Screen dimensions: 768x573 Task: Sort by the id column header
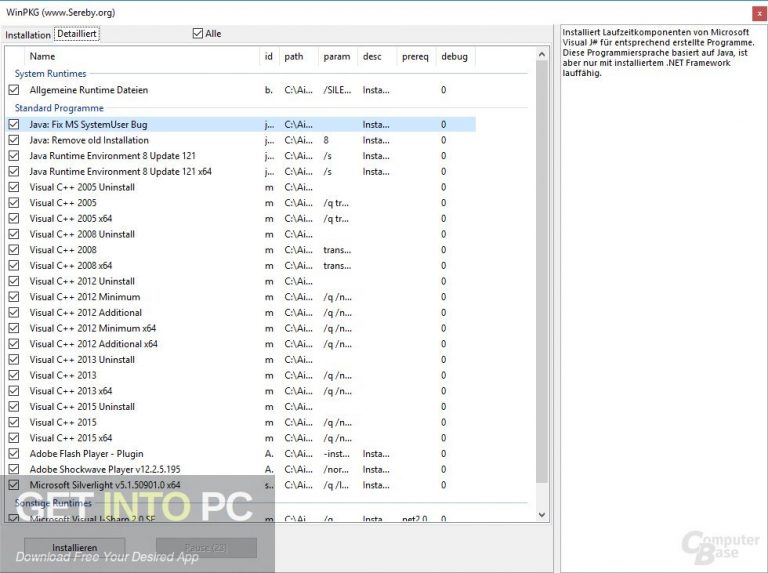pyautogui.click(x=269, y=56)
